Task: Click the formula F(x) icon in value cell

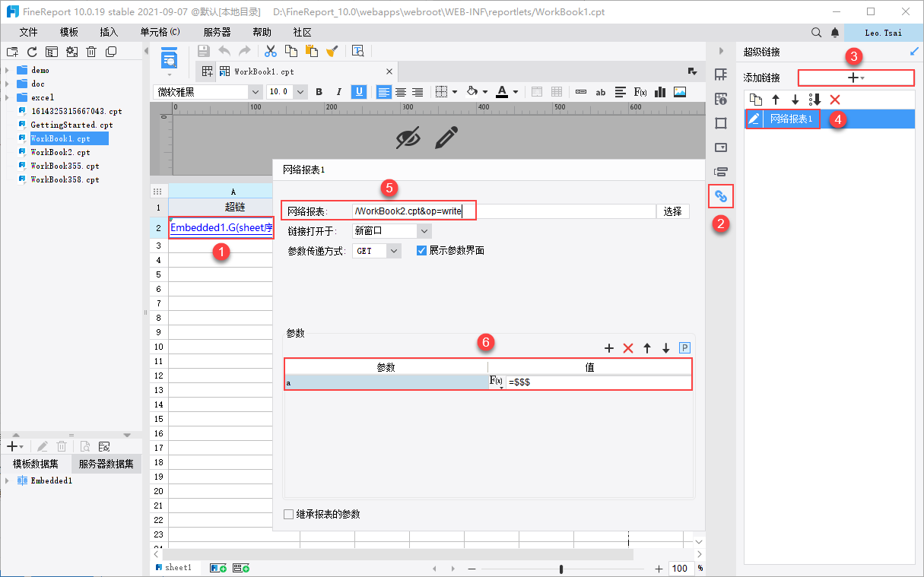Action: pos(495,382)
